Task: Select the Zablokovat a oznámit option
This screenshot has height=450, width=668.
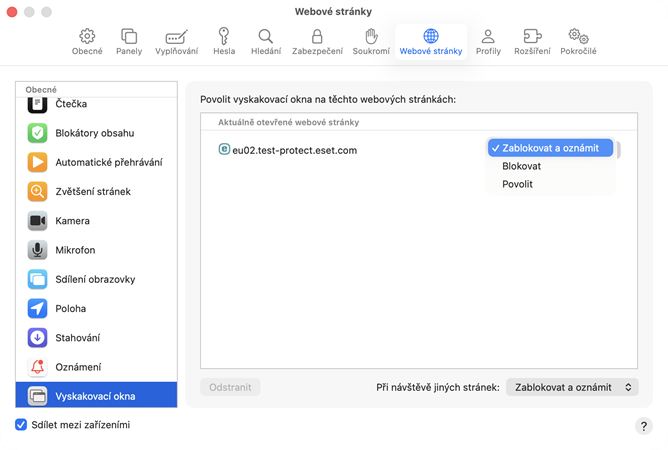Action: (550, 148)
